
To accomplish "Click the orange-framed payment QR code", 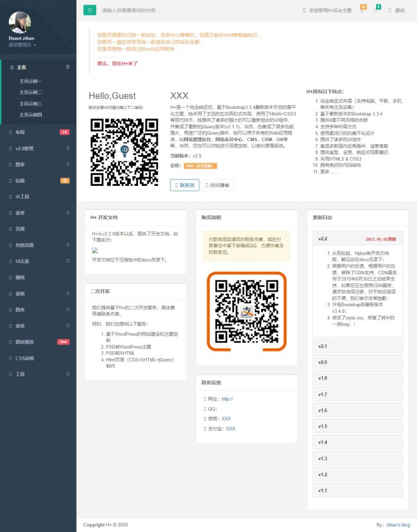I will (x=247, y=311).
